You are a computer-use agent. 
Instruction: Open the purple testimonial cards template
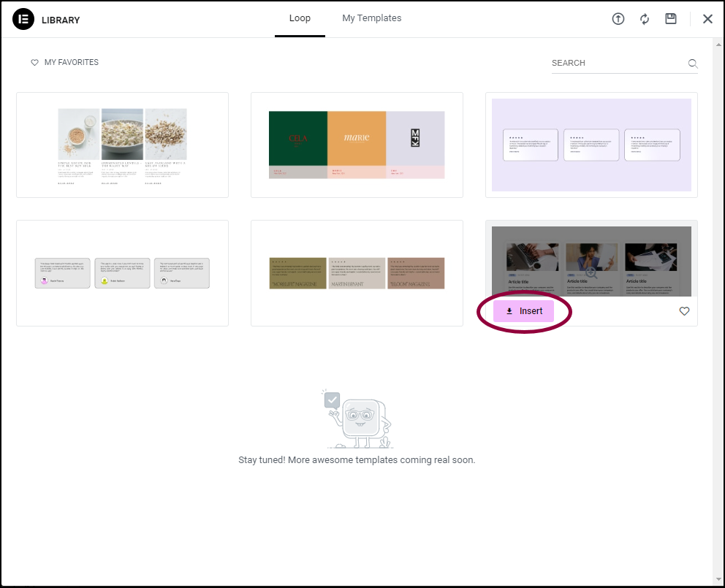tap(591, 145)
